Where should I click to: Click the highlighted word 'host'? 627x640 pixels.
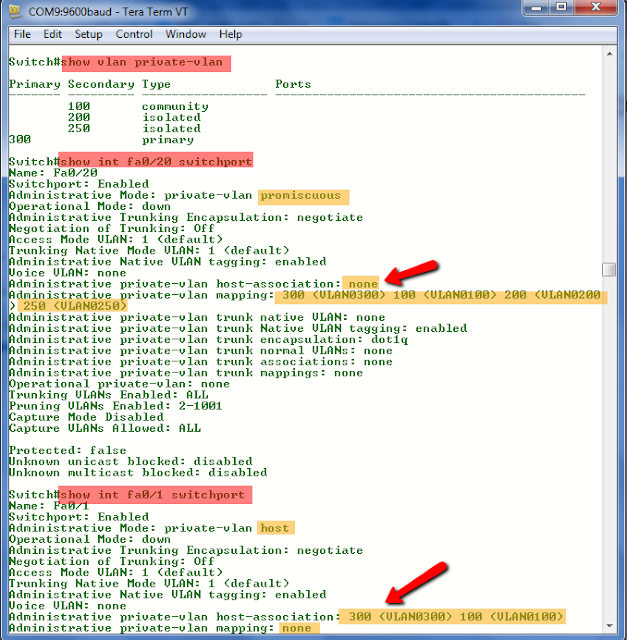(276, 528)
